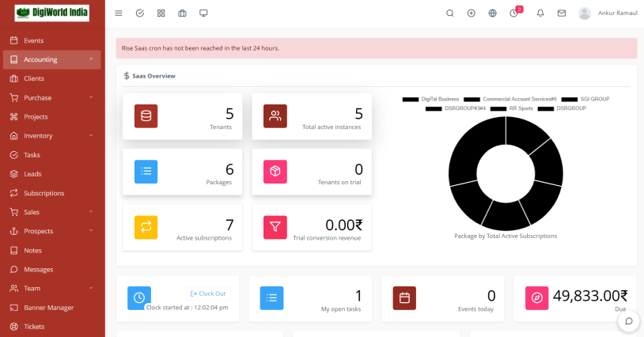Viewport: 644px width, 337px height.
Task: Open Subscriptions from the sidebar
Action: (44, 193)
